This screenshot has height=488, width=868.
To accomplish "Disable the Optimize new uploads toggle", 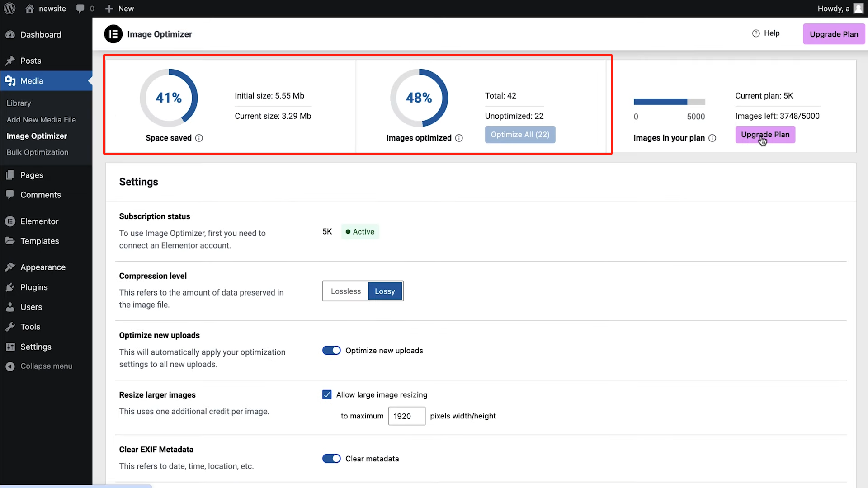I will tap(331, 350).
